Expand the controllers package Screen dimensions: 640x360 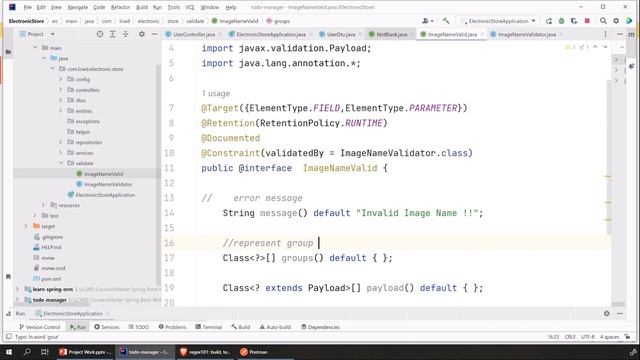60,90
